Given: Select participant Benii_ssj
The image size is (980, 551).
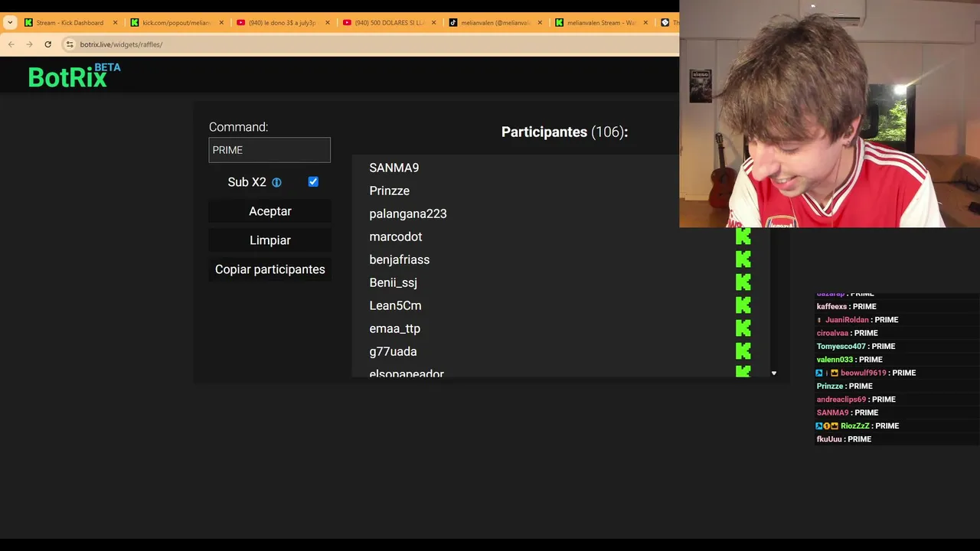Looking at the screenshot, I should pos(394,282).
